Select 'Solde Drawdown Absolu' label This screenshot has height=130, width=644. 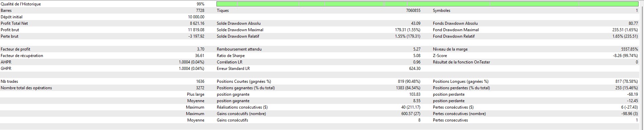239,23
